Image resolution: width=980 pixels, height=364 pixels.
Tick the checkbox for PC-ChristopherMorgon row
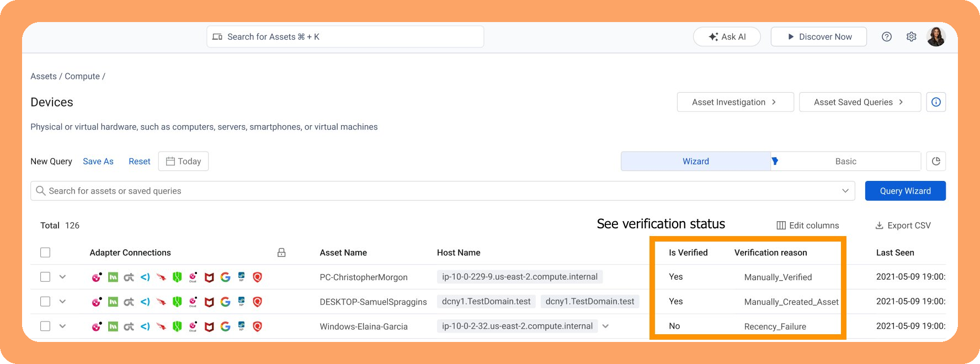click(45, 277)
